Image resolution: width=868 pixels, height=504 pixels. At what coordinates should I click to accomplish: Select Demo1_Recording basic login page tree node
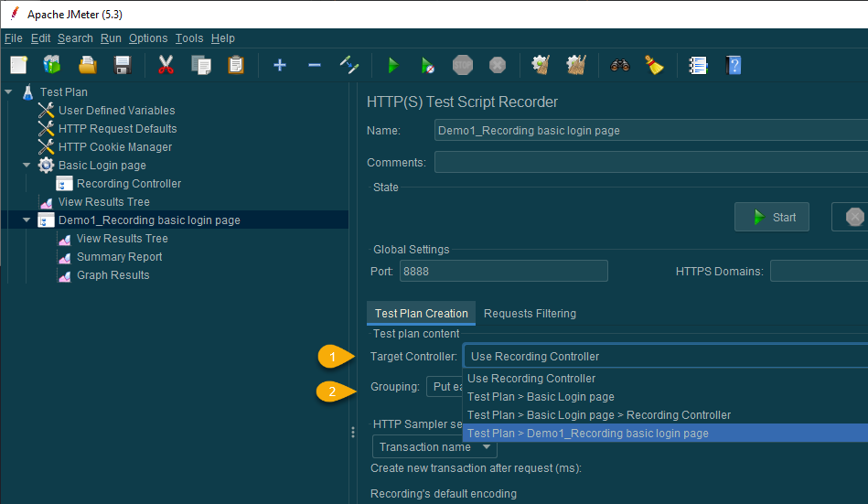[149, 220]
